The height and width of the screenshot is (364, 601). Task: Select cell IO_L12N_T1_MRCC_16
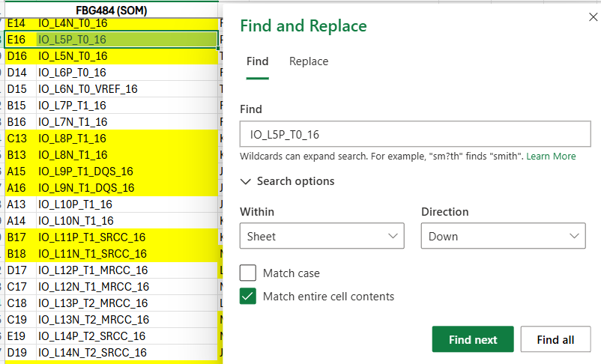click(127, 287)
